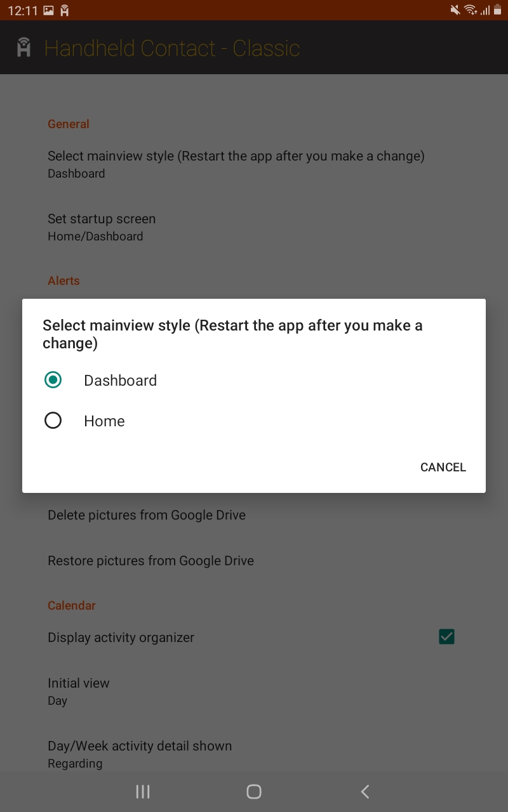508x812 pixels.
Task: Open Day/Week activity detail shown setting
Action: tap(254, 754)
